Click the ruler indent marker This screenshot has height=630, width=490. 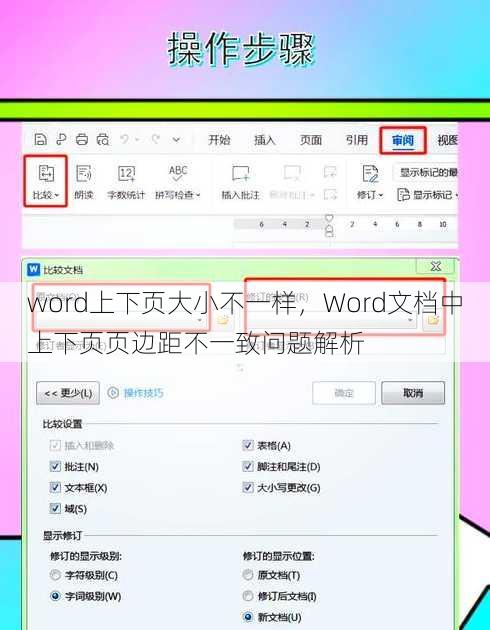pyautogui.click(x=329, y=225)
